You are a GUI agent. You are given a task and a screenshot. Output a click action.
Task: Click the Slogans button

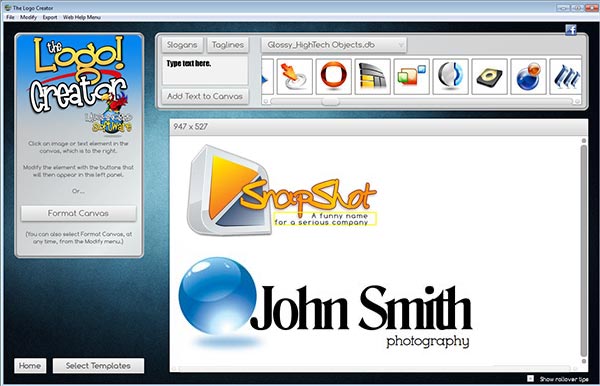click(182, 45)
